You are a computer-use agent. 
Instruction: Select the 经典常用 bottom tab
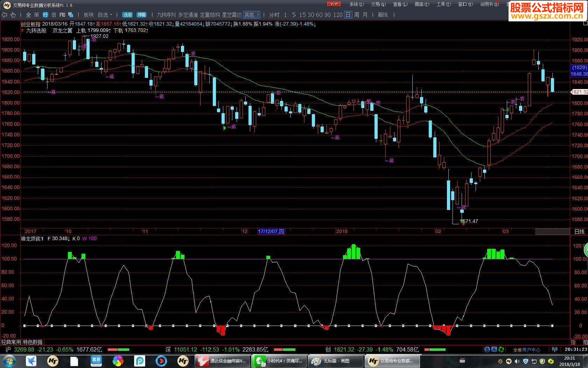[x=11, y=342]
